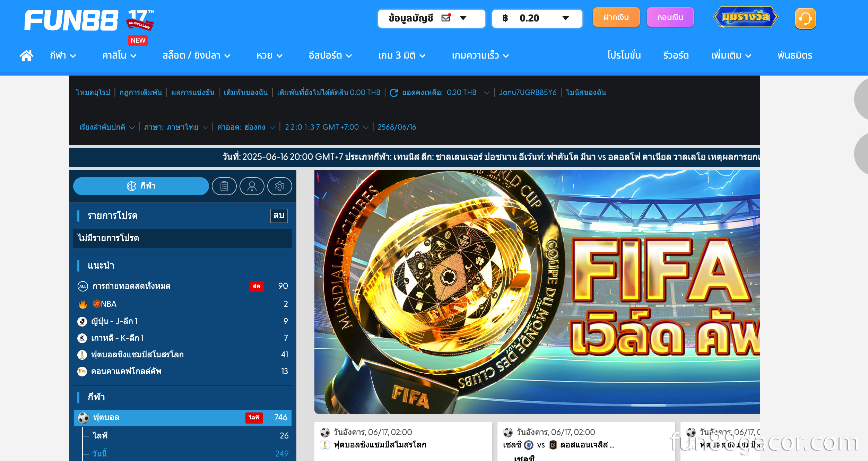This screenshot has height=461, width=868.
Task: Select Japan J-League 1 (ญี่ปุ่น - J-ลีก 1)
Action: [x=183, y=321]
